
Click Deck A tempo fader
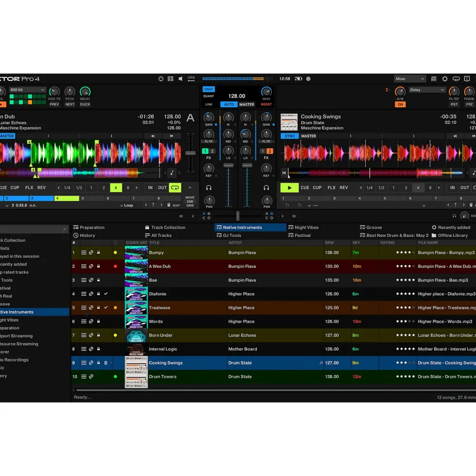click(191, 153)
